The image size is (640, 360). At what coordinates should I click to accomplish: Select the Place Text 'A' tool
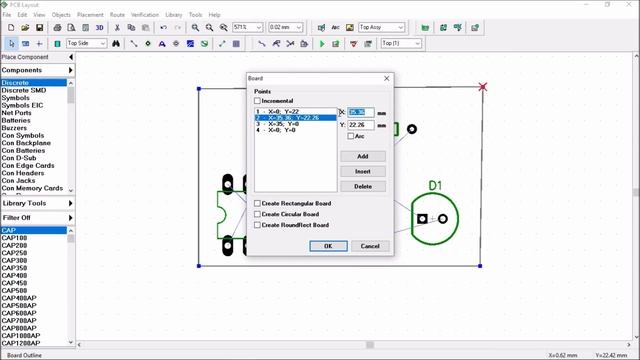tap(162, 43)
